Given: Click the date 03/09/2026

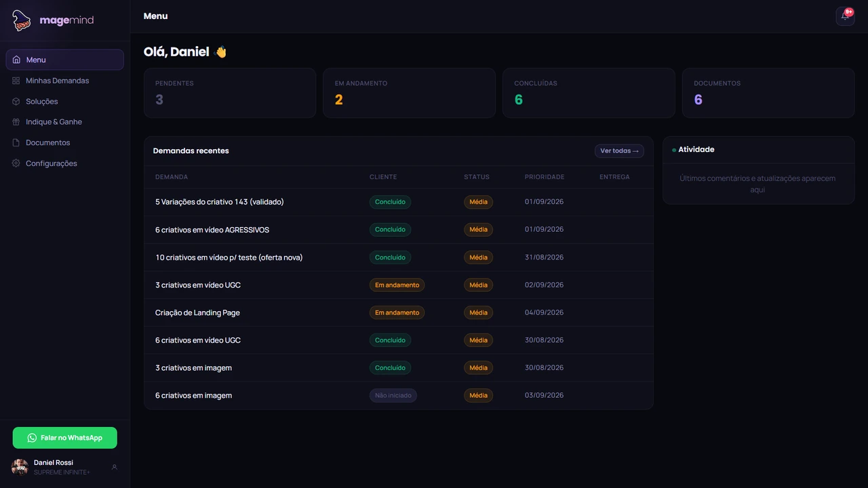Looking at the screenshot, I should point(544,395).
